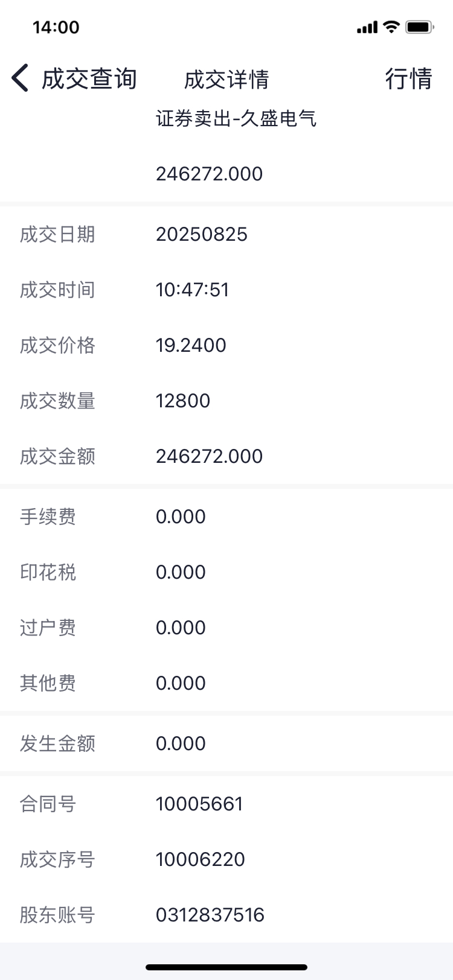Open 行情 market quotes
This screenshot has height=980, width=453.
pos(409,79)
